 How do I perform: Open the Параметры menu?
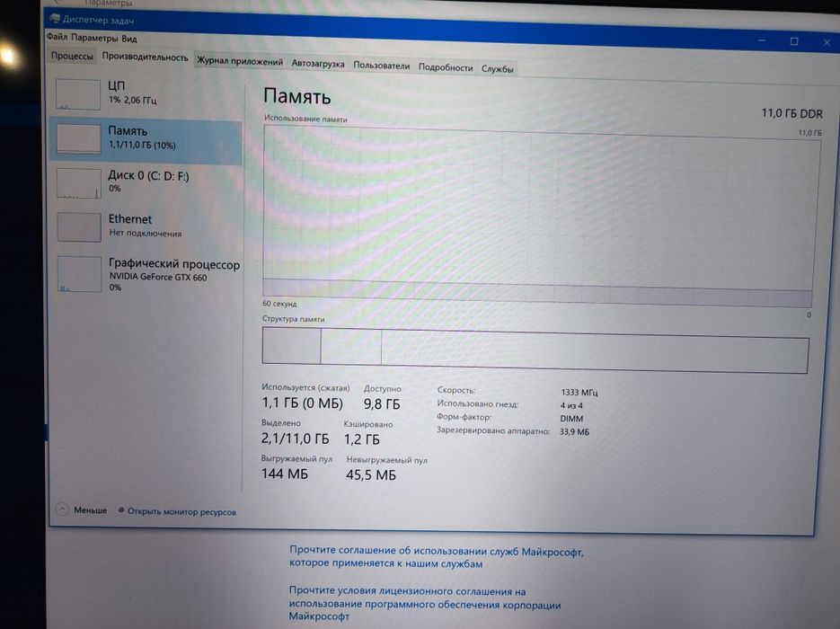94,38
